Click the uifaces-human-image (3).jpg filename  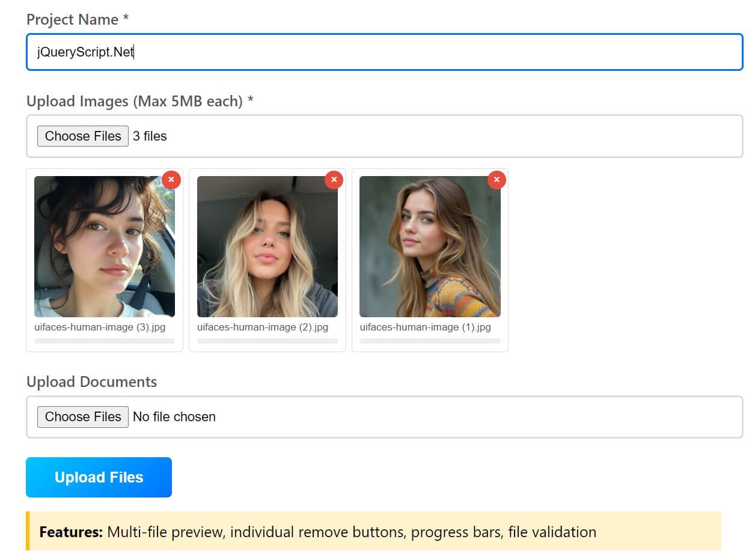click(x=100, y=327)
